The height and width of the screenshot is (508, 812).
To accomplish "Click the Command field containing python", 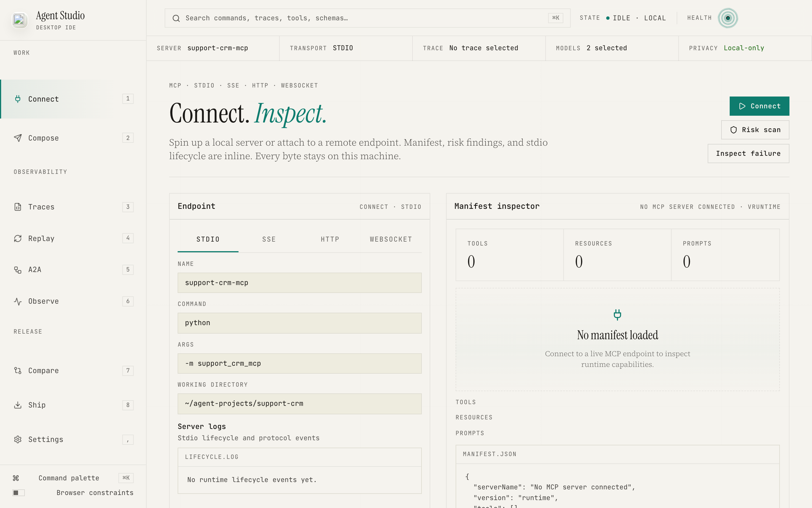I will click(300, 323).
